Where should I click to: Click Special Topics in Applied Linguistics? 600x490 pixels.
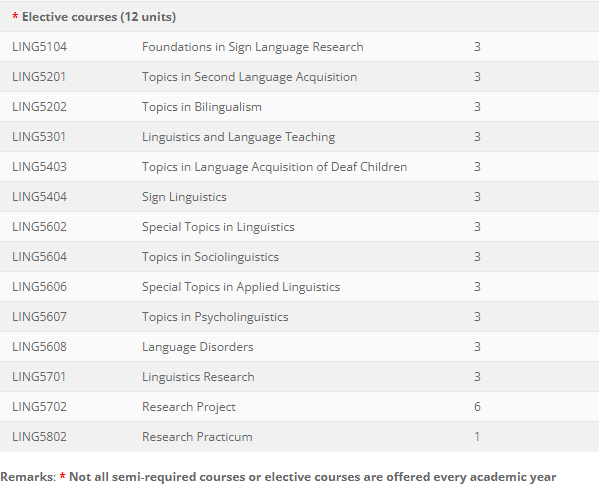pyautogui.click(x=241, y=287)
